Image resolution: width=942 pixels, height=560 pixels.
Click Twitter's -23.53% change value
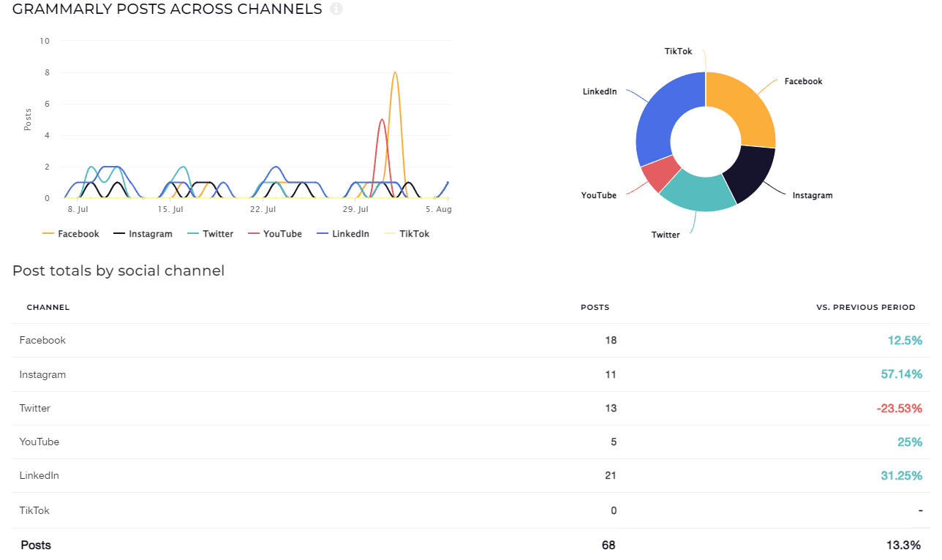click(899, 409)
